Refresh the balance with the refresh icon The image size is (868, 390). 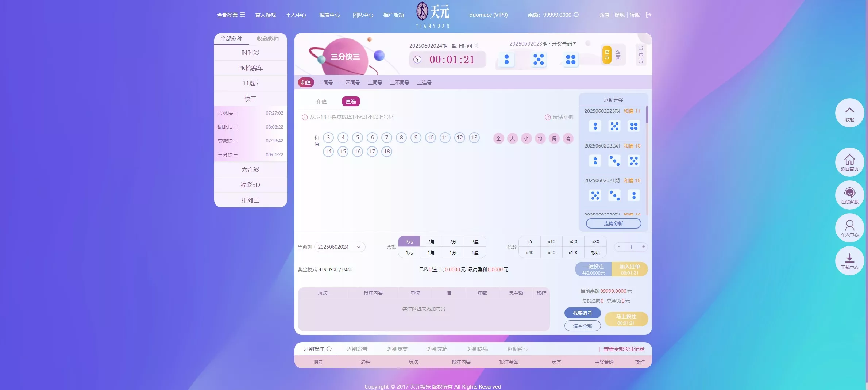[x=576, y=15]
